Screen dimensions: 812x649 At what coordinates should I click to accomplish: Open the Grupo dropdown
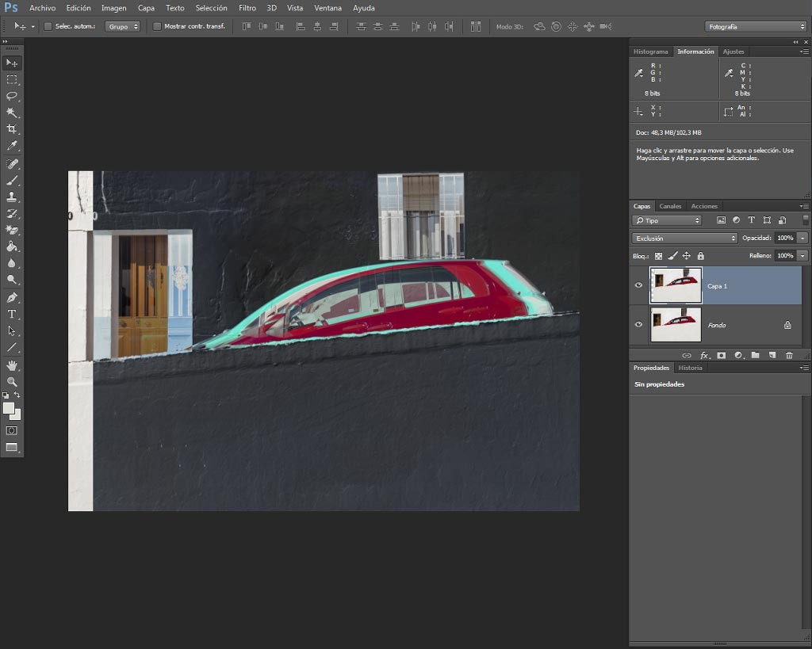(x=123, y=26)
